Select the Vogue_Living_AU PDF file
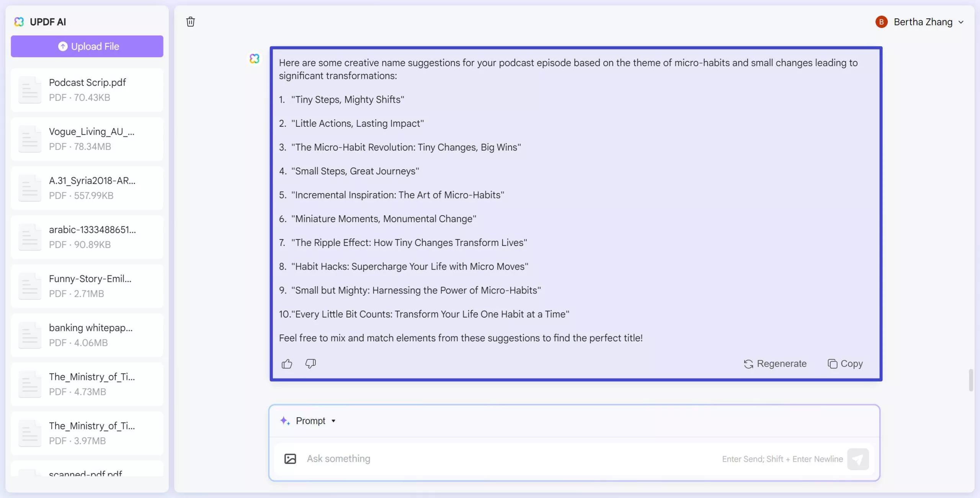Viewport: 980px width, 498px height. [x=87, y=139]
